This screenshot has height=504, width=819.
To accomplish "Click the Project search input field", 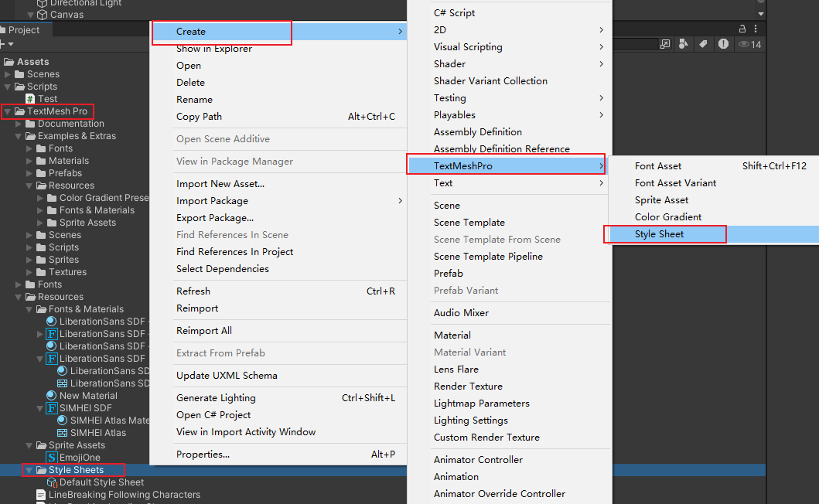I will tap(633, 44).
